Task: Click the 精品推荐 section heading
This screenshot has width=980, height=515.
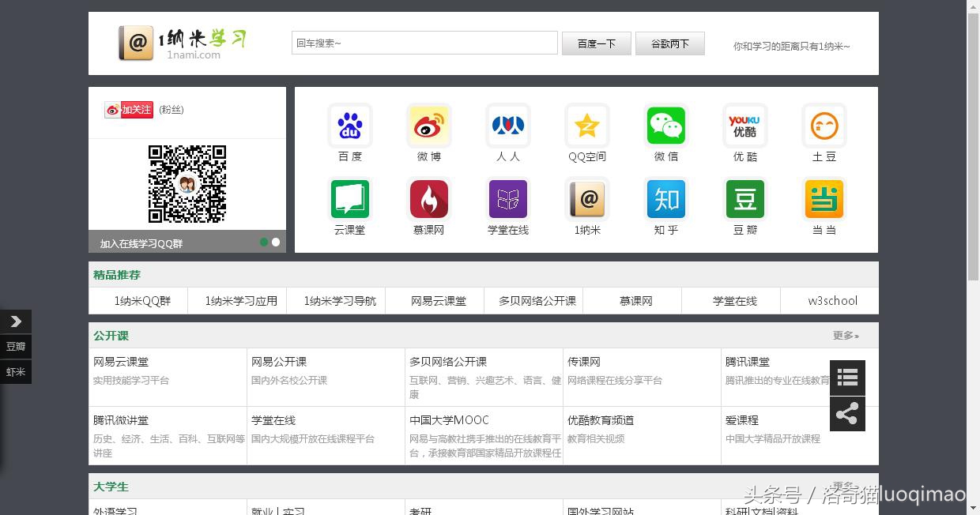Action: (117, 275)
